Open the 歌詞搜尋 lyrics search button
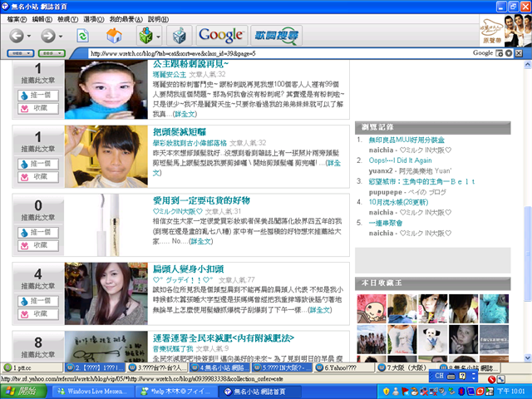This screenshot has width=532, height=399. click(277, 35)
